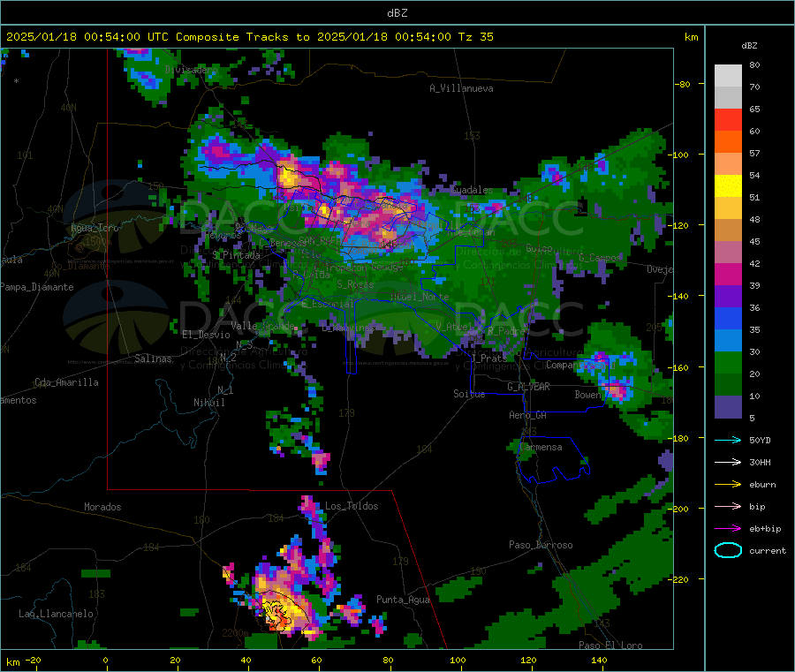The height and width of the screenshot is (672, 795).
Task: Click the '-20' tick on the horizontal km axis
Action: 34,660
